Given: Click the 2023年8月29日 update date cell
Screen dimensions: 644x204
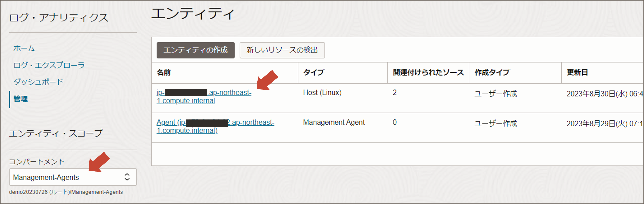Looking at the screenshot, I should pos(604,124).
